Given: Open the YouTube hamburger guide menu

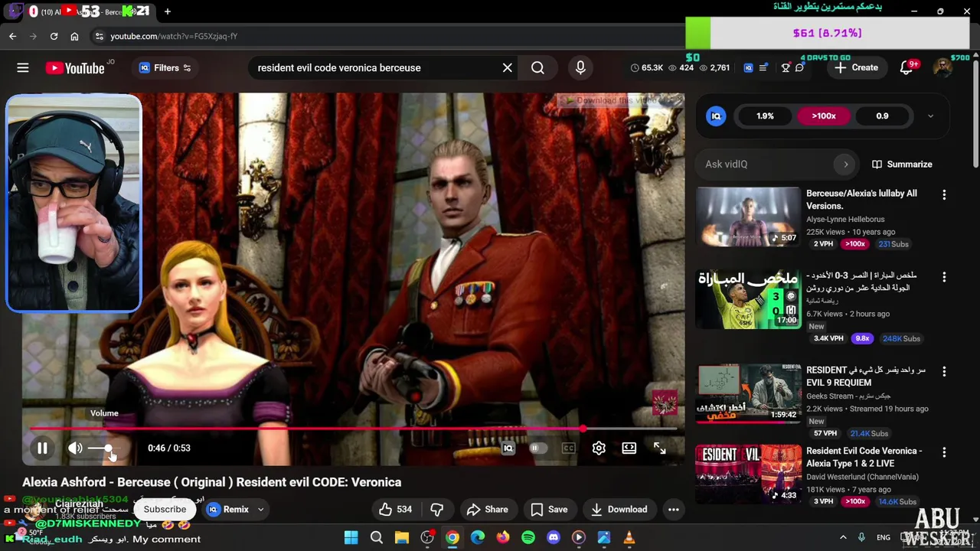Looking at the screenshot, I should pos(23,68).
